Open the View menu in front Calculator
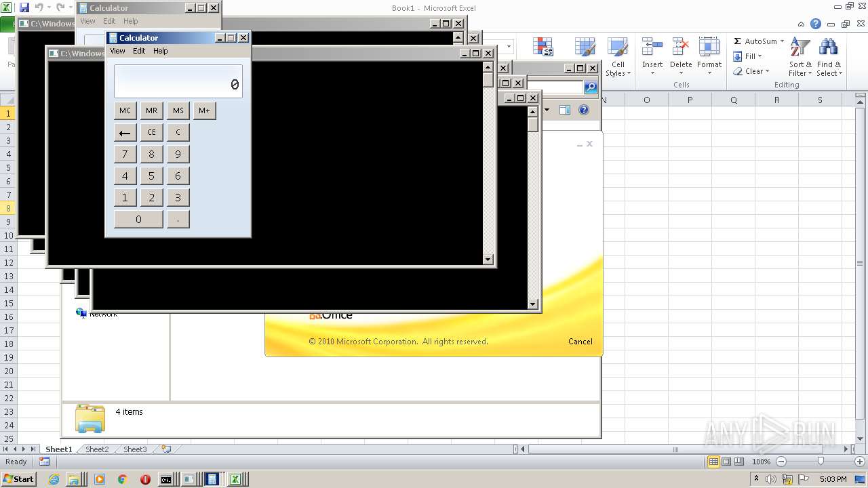This screenshot has width=868, height=488. (117, 51)
